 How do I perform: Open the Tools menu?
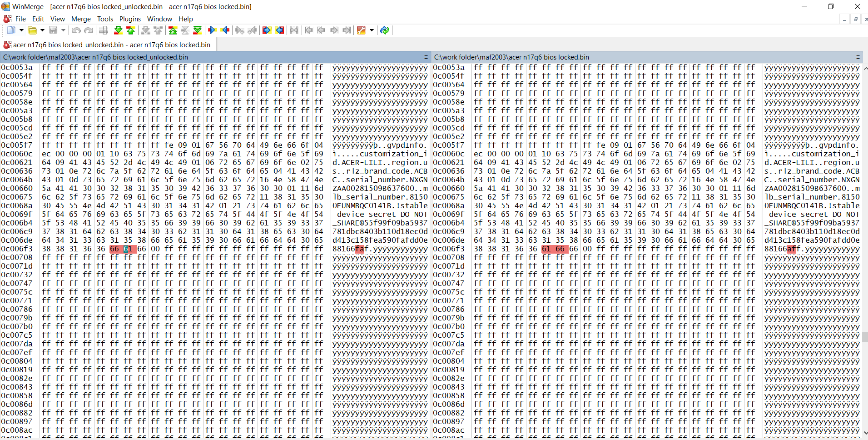click(105, 19)
